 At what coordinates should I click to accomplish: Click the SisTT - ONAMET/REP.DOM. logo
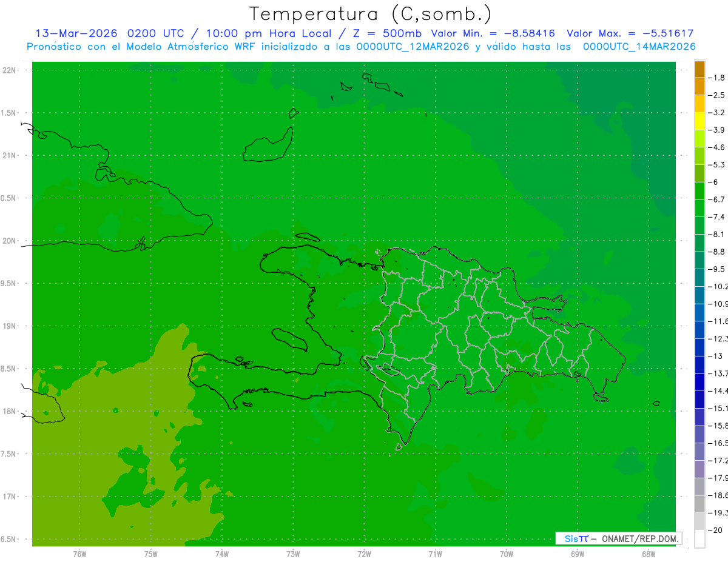(x=619, y=538)
